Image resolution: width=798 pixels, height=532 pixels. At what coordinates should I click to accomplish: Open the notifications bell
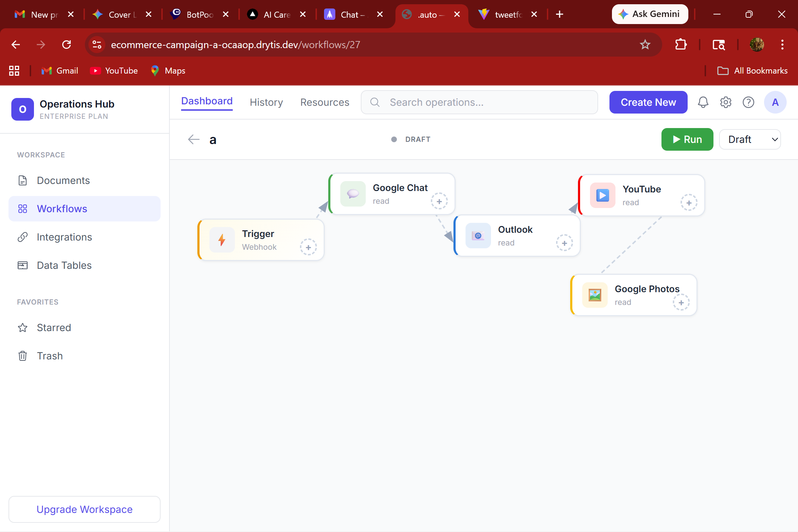[x=703, y=102]
